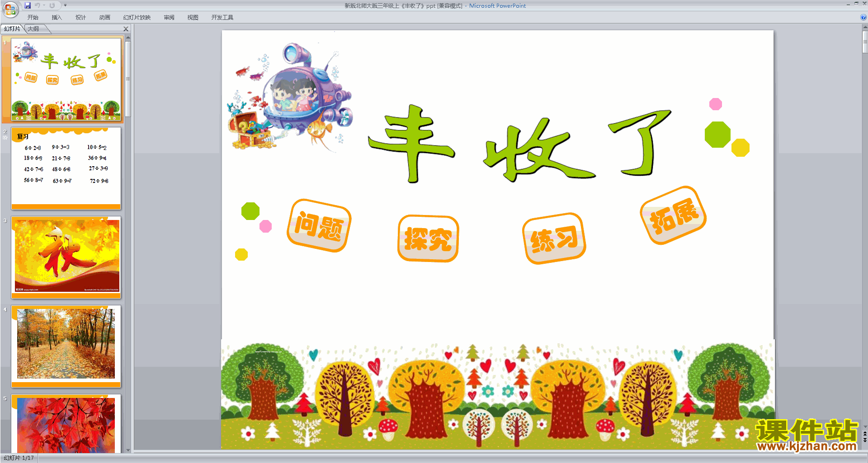Select the 收 title character on slide

pos(538,150)
